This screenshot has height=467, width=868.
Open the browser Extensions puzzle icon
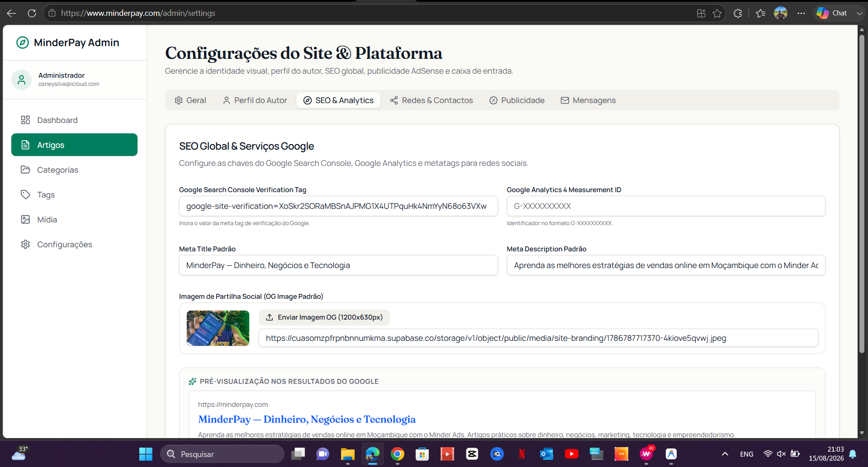[738, 13]
